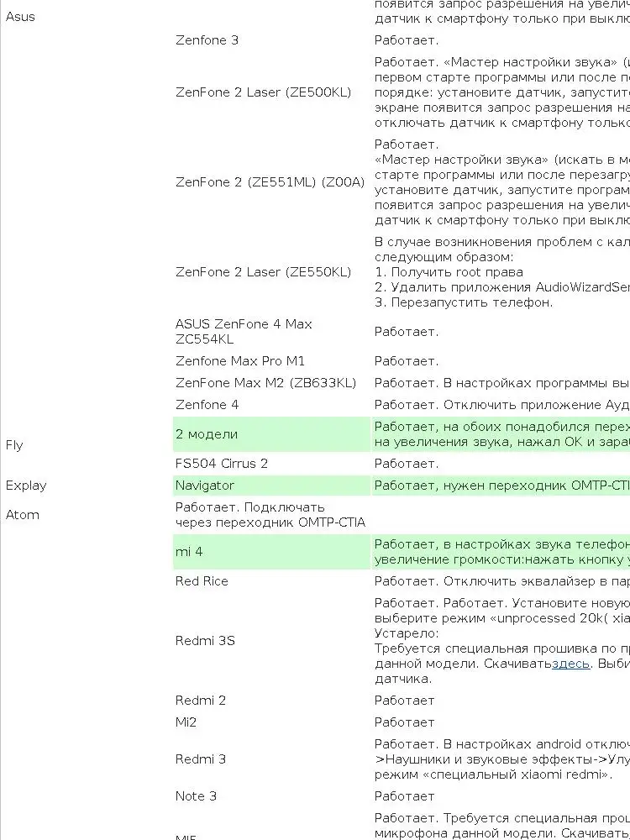Click the 'FS504 Cirrus 2' model cell
This screenshot has height=840, width=630.
coord(221,464)
